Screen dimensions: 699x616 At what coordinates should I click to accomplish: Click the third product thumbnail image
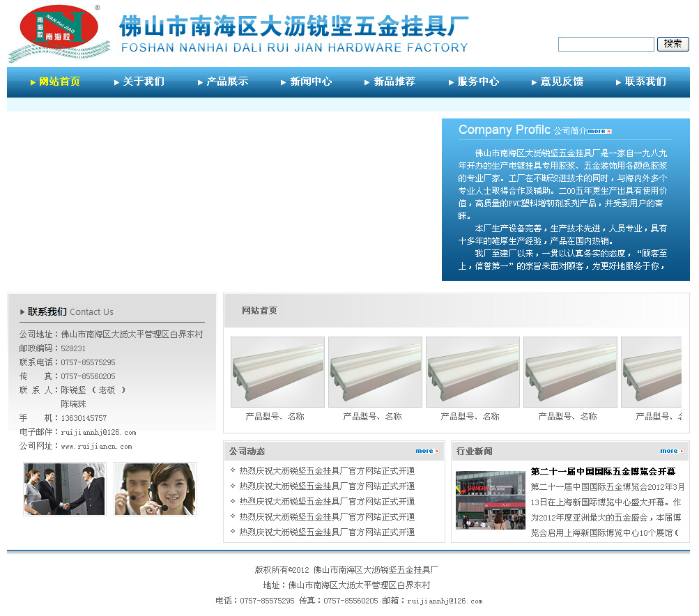[x=473, y=372]
